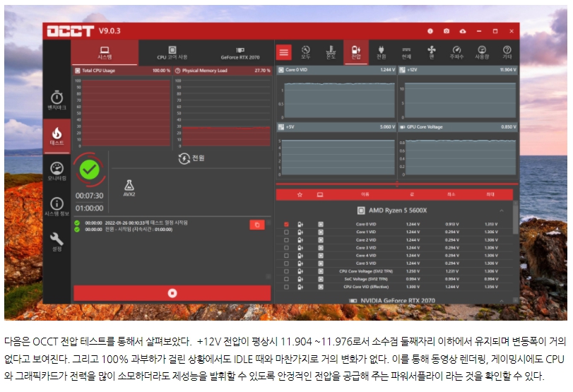The width and height of the screenshot is (573, 392).
Task: Click the Core 0 VID value 1.244 V
Action: click(413, 225)
